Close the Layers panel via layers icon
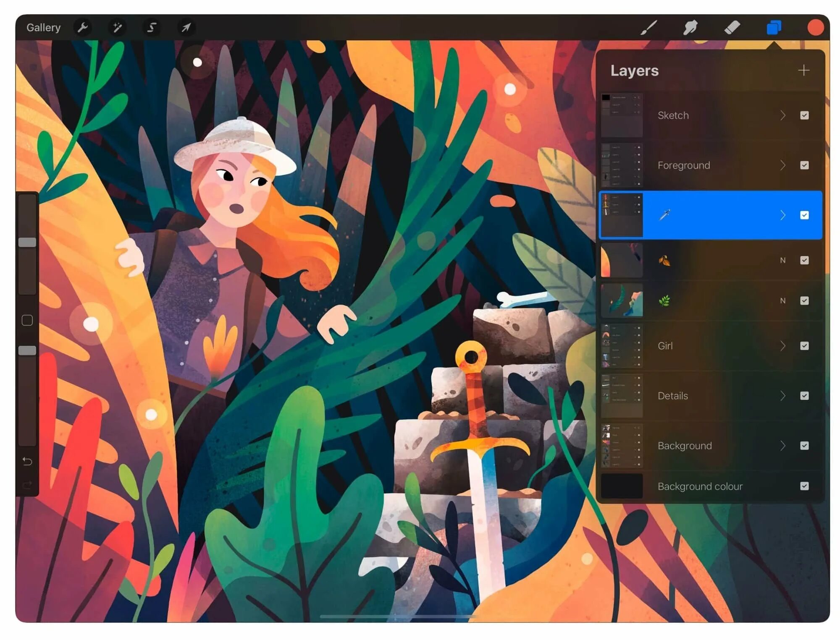This screenshot has width=840, height=640. click(x=774, y=28)
